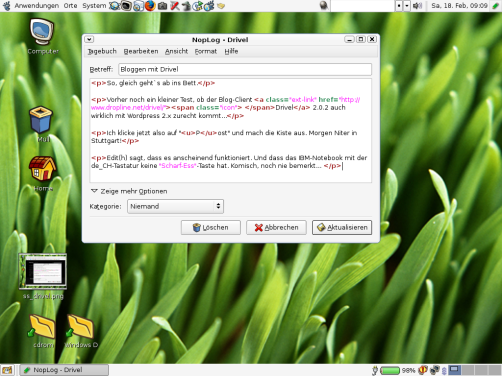Click the Drivel pencil tray icon
Image resolution: width=502 pixels, height=376 pixels.
pos(496,6)
